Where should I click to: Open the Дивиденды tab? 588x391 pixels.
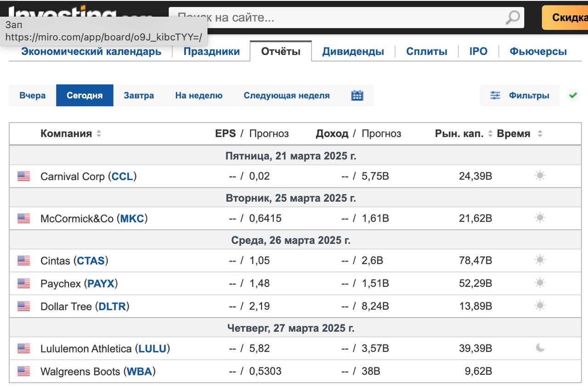tap(353, 51)
